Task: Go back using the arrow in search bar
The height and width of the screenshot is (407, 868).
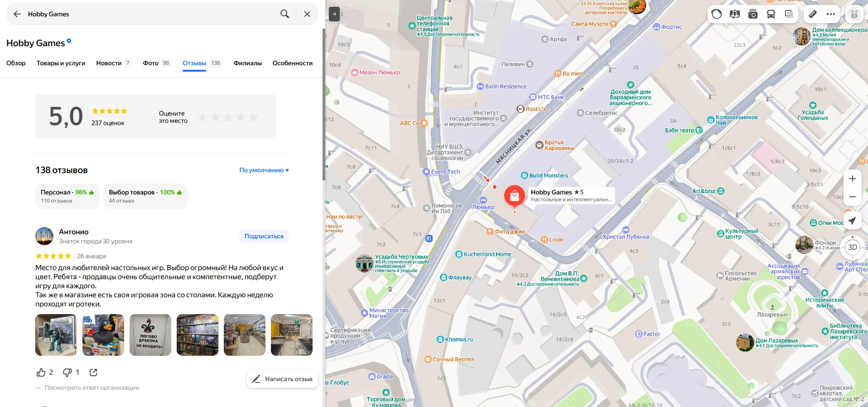Action: pos(17,14)
